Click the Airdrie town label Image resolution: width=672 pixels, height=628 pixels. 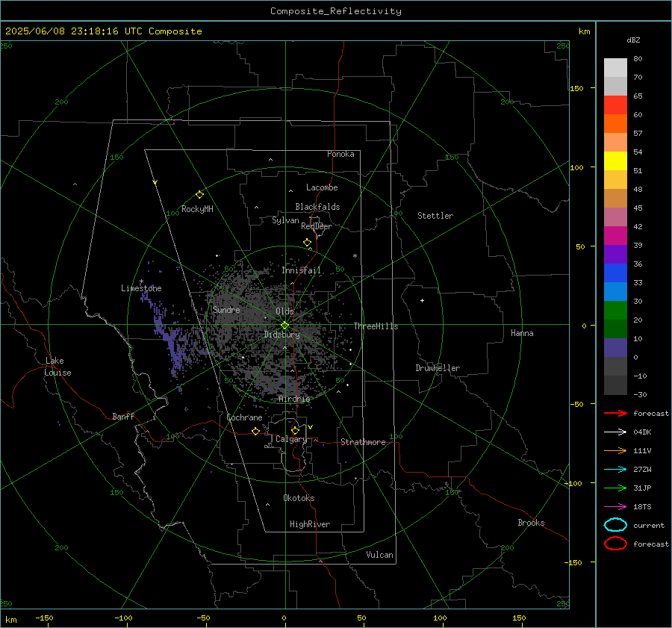pyautogui.click(x=294, y=399)
